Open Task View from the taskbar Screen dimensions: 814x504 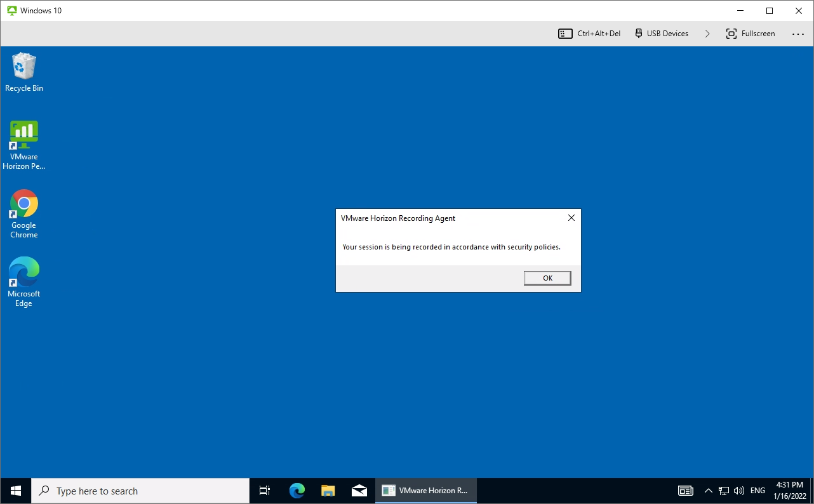point(265,491)
